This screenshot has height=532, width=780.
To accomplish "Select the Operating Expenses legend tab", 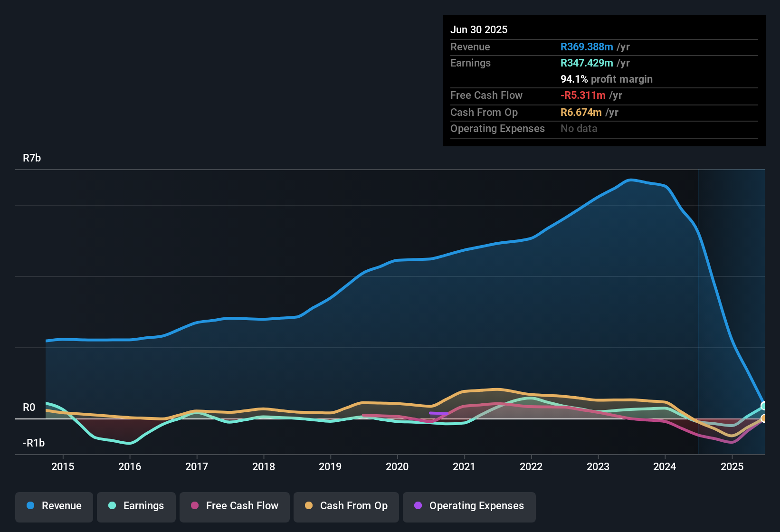I will [469, 506].
